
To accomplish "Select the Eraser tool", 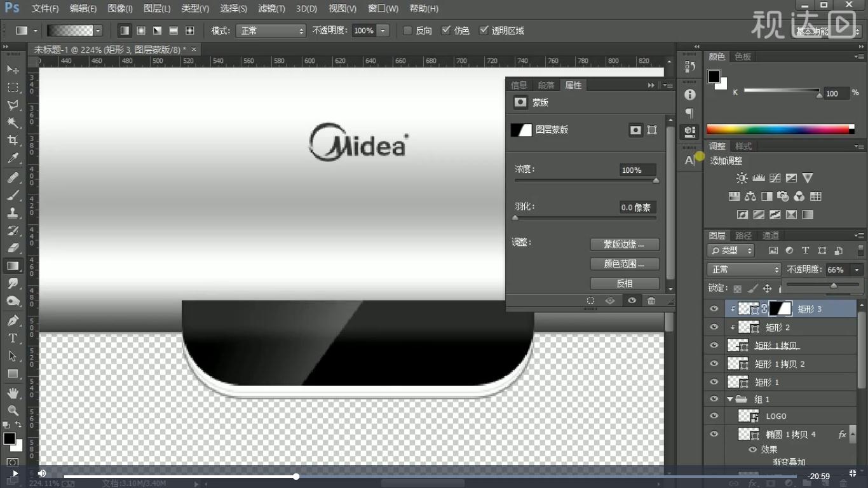I will point(13,248).
